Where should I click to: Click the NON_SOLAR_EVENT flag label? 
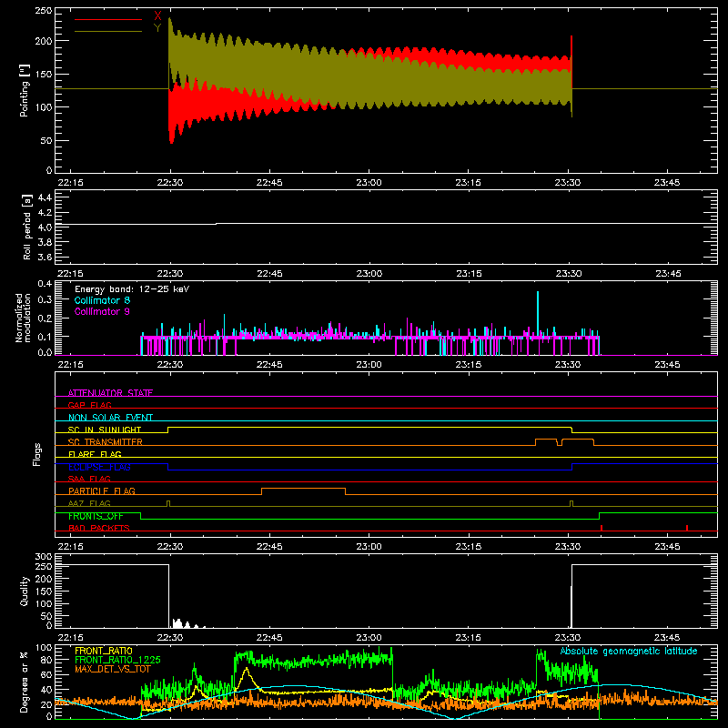[110, 418]
